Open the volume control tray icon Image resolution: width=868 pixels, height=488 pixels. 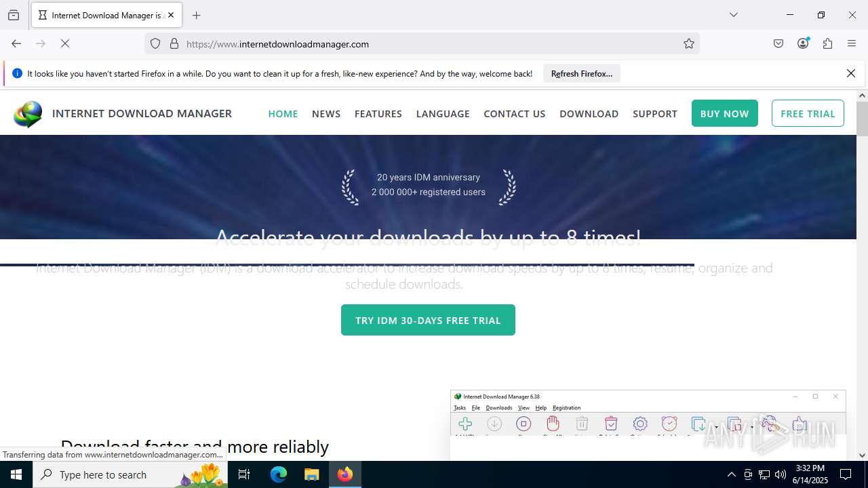tap(781, 474)
